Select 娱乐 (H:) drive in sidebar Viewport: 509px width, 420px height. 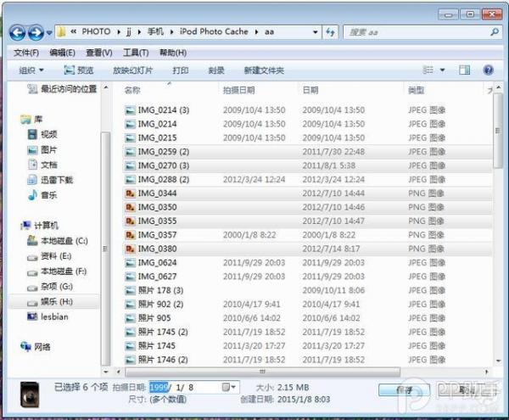coord(56,302)
